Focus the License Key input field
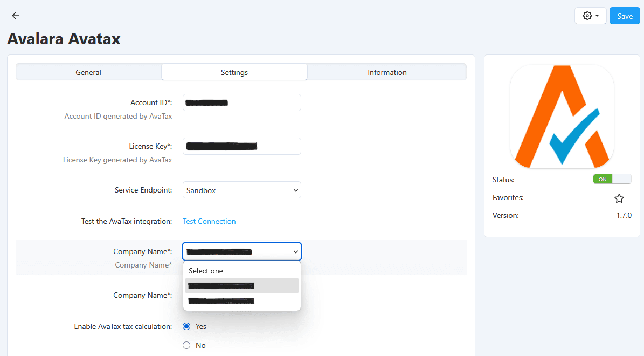Screen dimensions: 644x356 242,146
